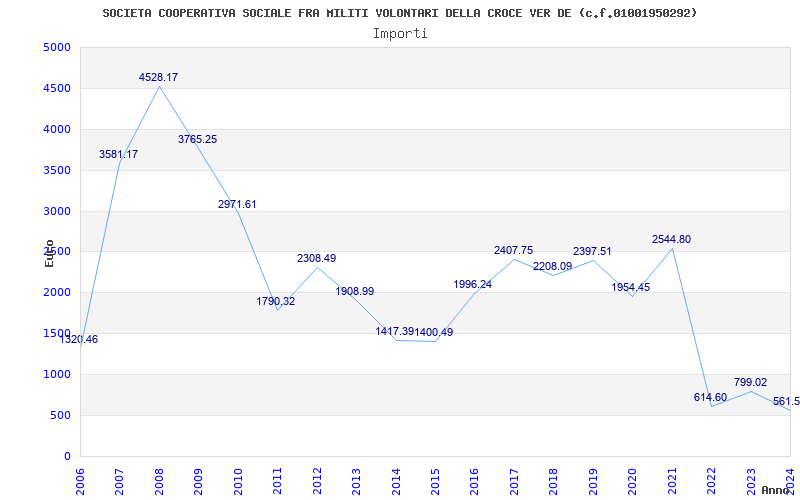Image resolution: width=800 pixels, height=500 pixels.
Task: Click the 5000 y-axis tick label
Action: coord(57,47)
